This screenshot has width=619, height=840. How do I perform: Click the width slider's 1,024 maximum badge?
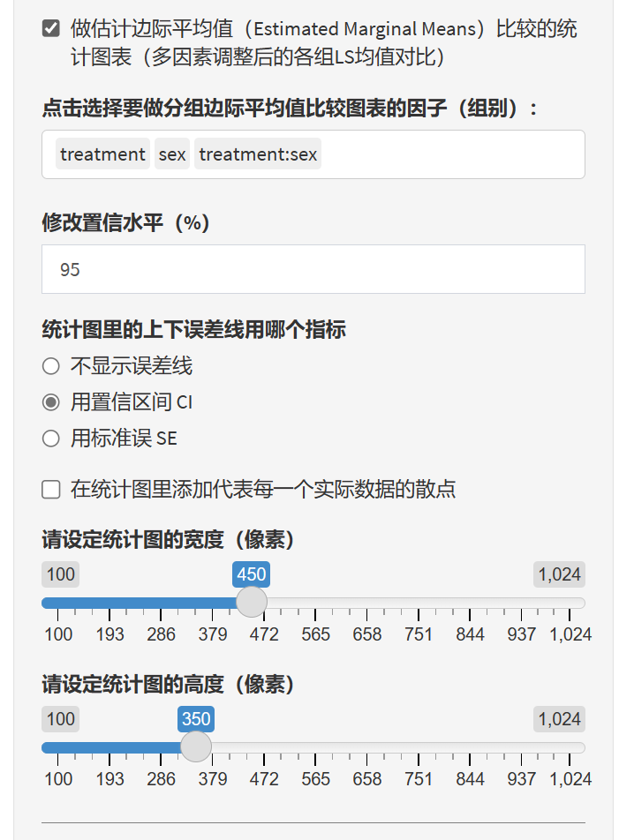click(x=559, y=575)
